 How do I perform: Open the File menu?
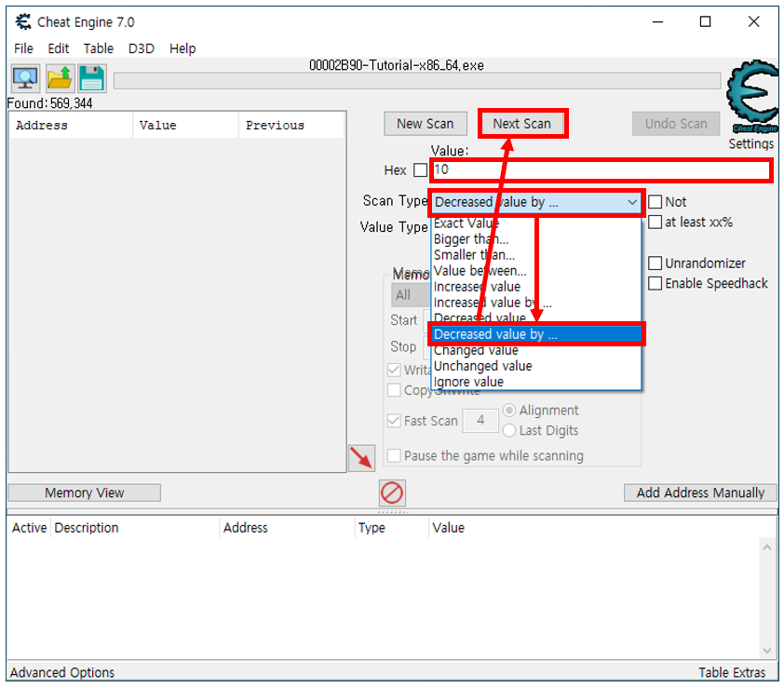[23, 48]
